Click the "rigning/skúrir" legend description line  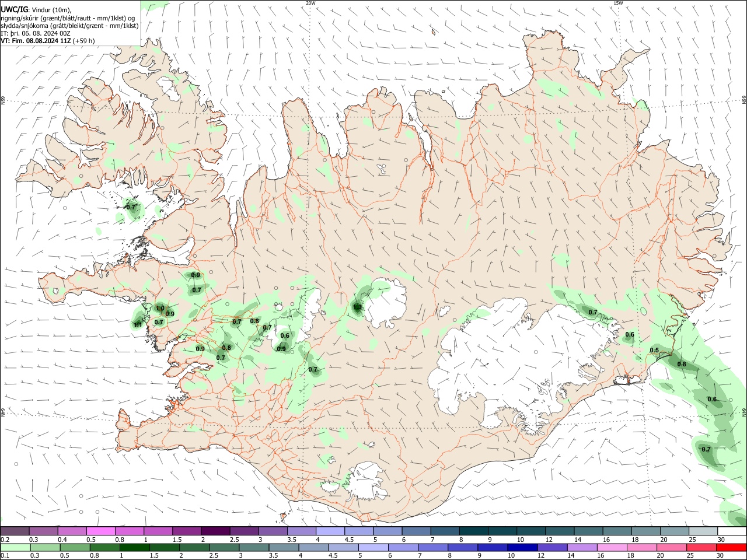click(x=68, y=18)
